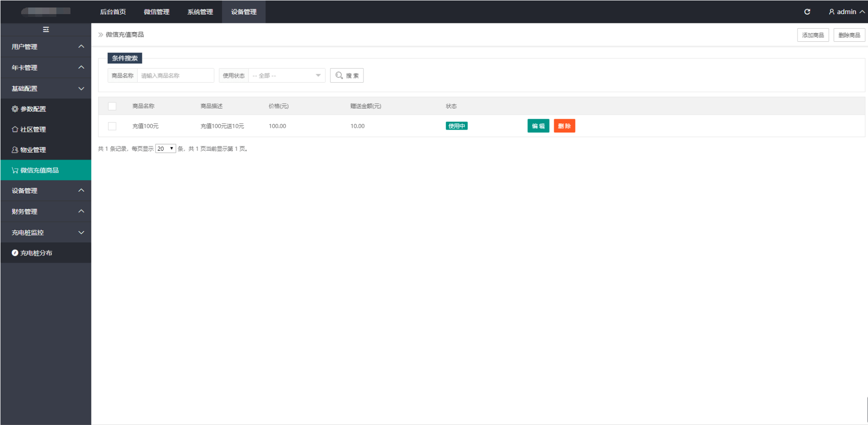
Task: Open the 使用状态 dropdown
Action: (287, 76)
